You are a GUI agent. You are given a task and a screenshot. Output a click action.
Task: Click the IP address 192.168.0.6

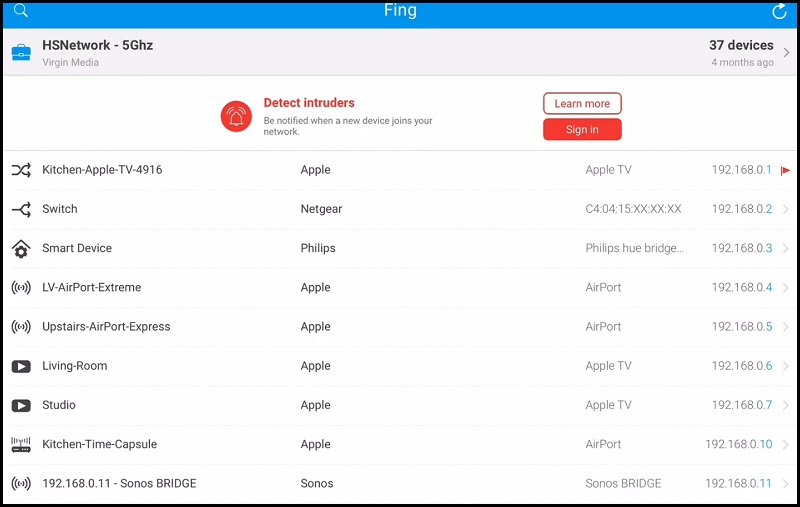point(742,366)
